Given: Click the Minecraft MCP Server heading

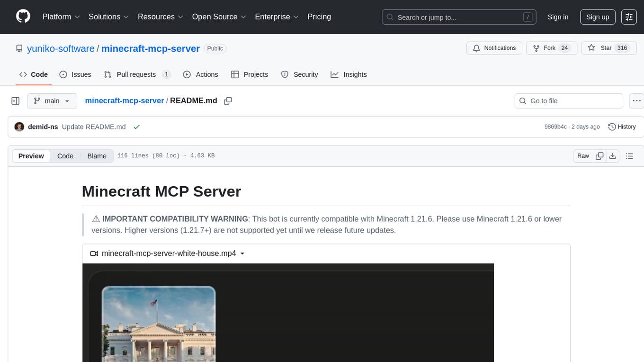Looking at the screenshot, I should pyautogui.click(x=161, y=191).
